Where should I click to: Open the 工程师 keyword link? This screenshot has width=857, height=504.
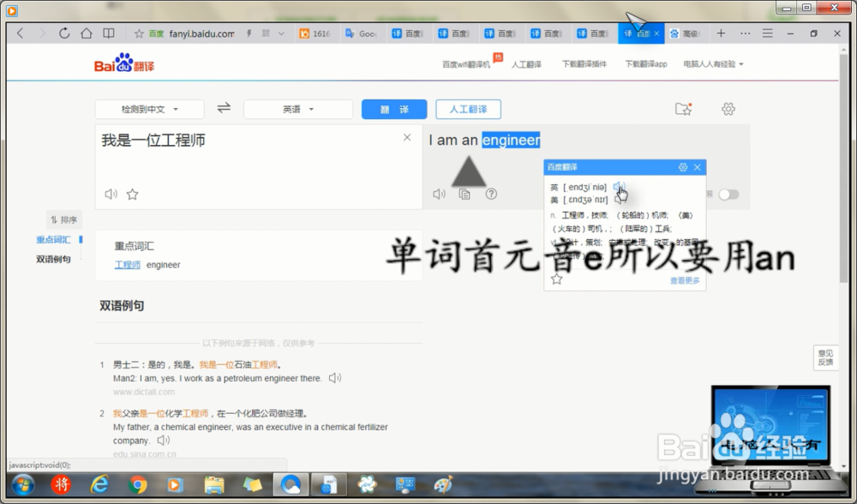[x=128, y=265]
